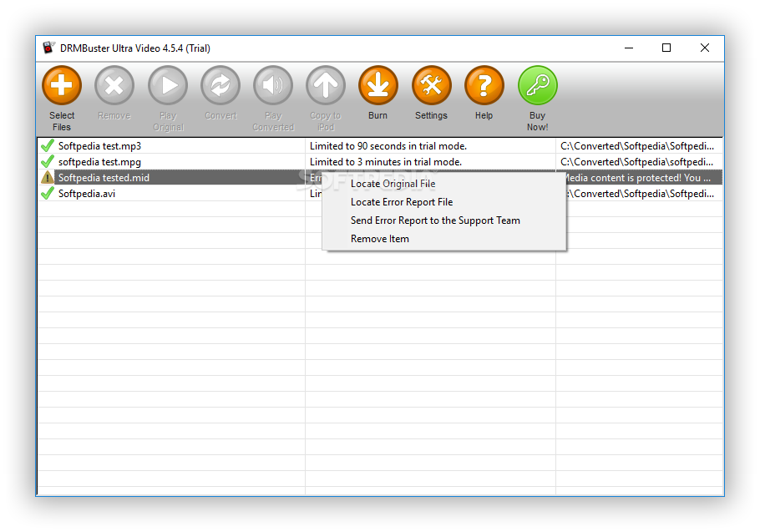Click 'Limited to 90 seconds in trial mode.'
760x532 pixels.
point(388,146)
